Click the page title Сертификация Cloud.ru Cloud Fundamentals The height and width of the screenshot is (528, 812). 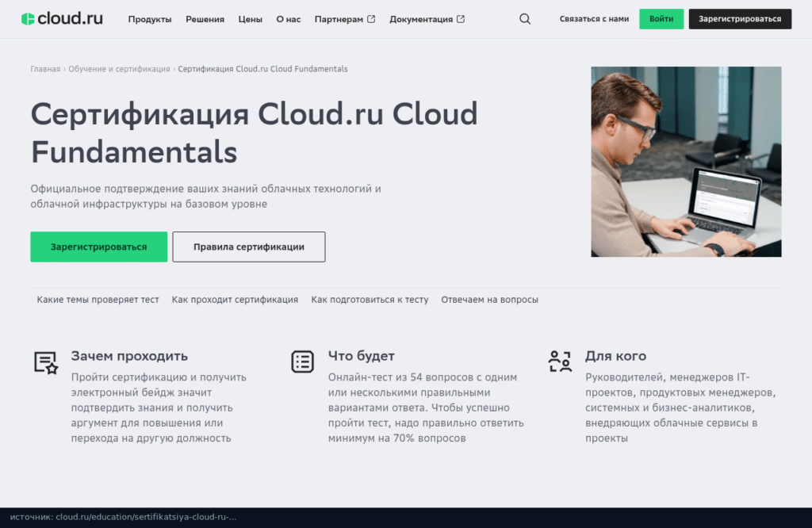click(254, 133)
